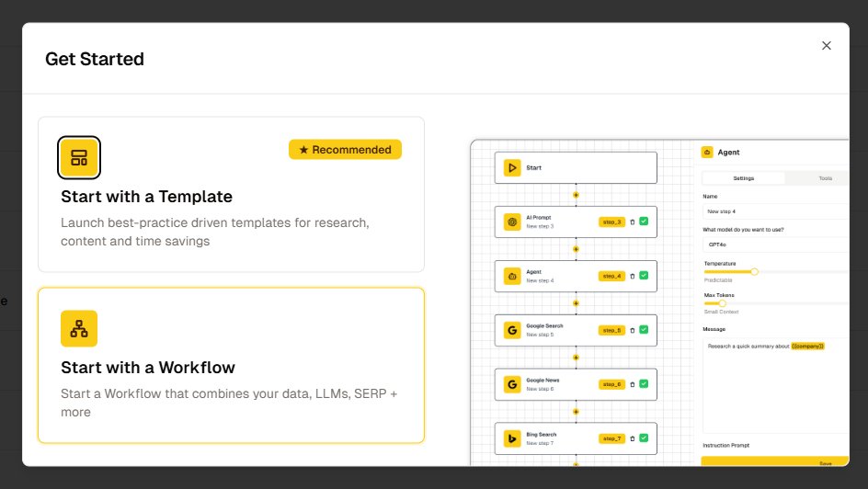Delete the Google News step via trash icon
Image resolution: width=868 pixels, height=489 pixels.
click(x=633, y=384)
